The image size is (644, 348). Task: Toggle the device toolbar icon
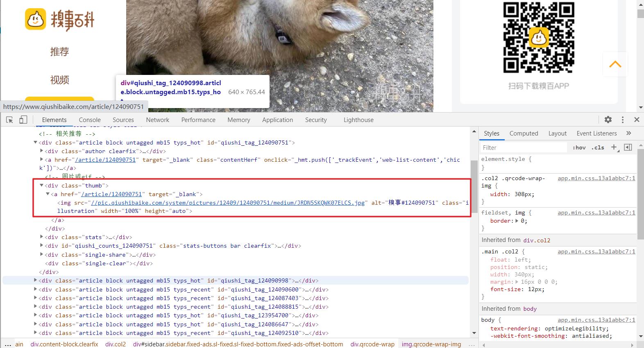pyautogui.click(x=23, y=120)
